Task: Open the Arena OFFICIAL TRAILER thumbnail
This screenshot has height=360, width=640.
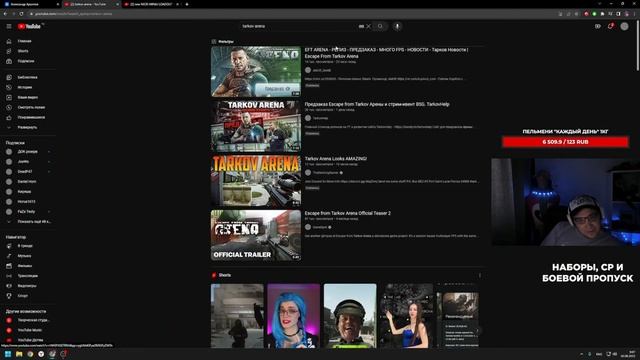Action: tap(256, 235)
